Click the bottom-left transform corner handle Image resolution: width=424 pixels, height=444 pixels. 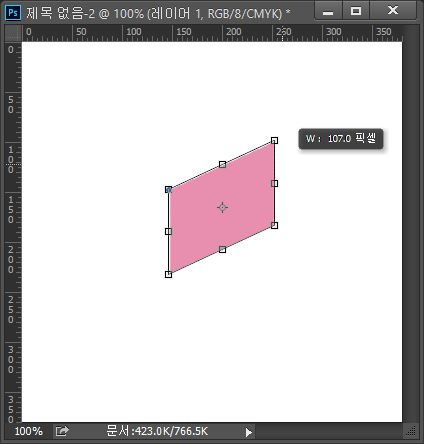point(169,274)
